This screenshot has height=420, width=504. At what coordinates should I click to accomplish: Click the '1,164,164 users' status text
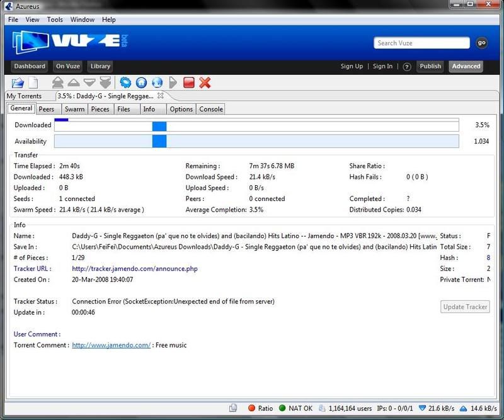pyautogui.click(x=350, y=409)
